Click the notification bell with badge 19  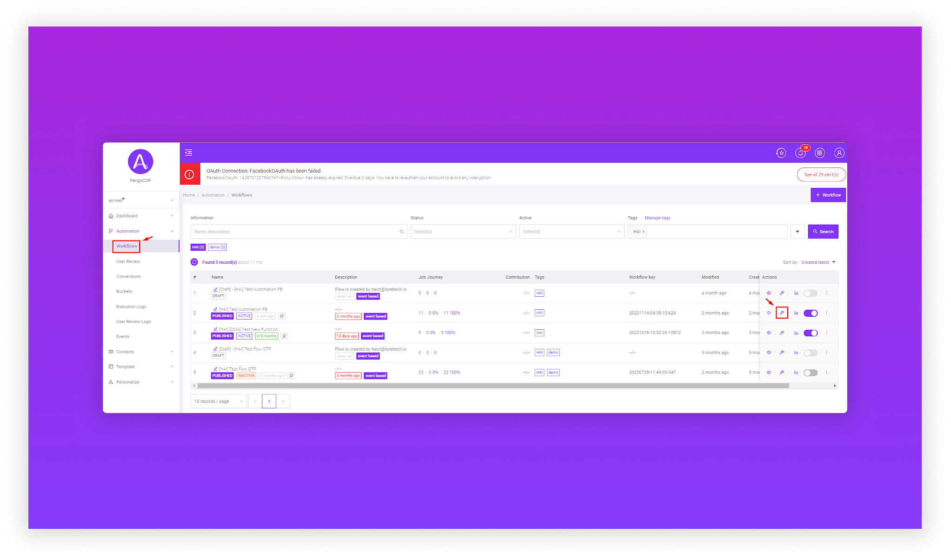click(800, 153)
